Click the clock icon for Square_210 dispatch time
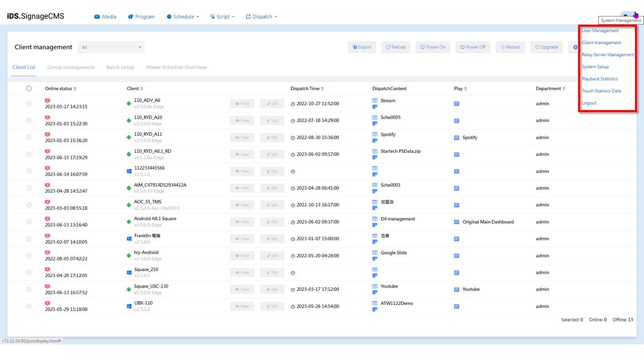Viewport: 644px width, 362px height. (x=293, y=273)
